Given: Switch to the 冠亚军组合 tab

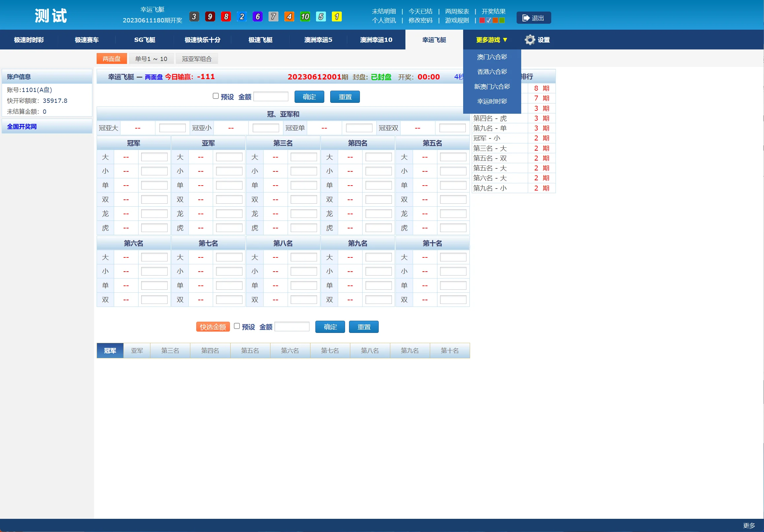Looking at the screenshot, I should pyautogui.click(x=197, y=59).
